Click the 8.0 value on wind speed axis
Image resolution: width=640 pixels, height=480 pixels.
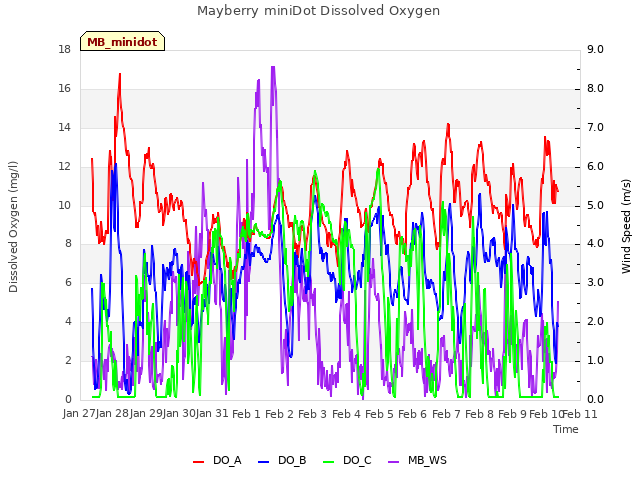(595, 88)
